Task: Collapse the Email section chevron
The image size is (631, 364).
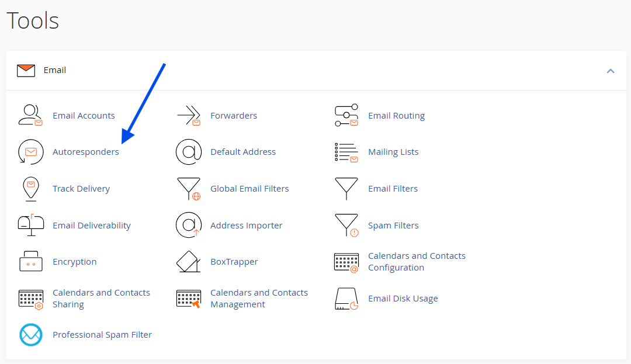Action: pyautogui.click(x=611, y=71)
